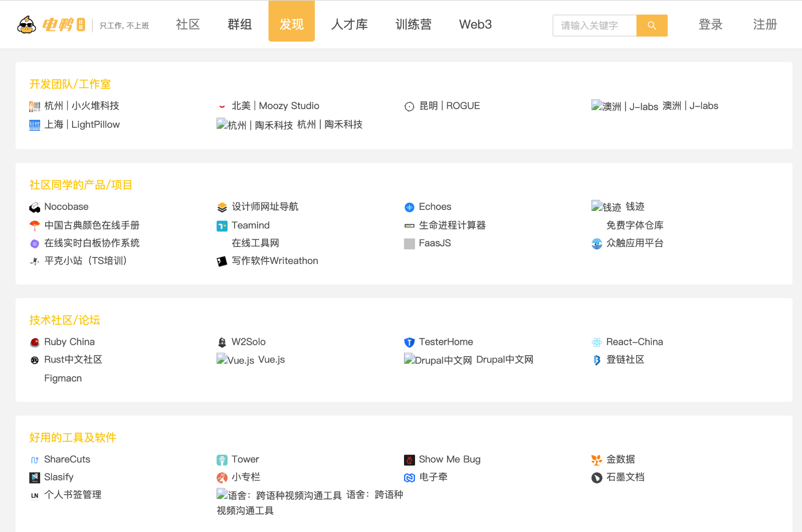
Task: Click the Show Me Bug icon
Action: [x=410, y=460]
